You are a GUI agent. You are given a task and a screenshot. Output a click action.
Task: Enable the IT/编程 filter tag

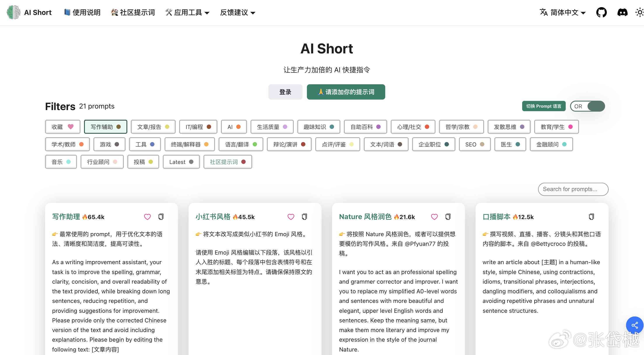tap(198, 127)
